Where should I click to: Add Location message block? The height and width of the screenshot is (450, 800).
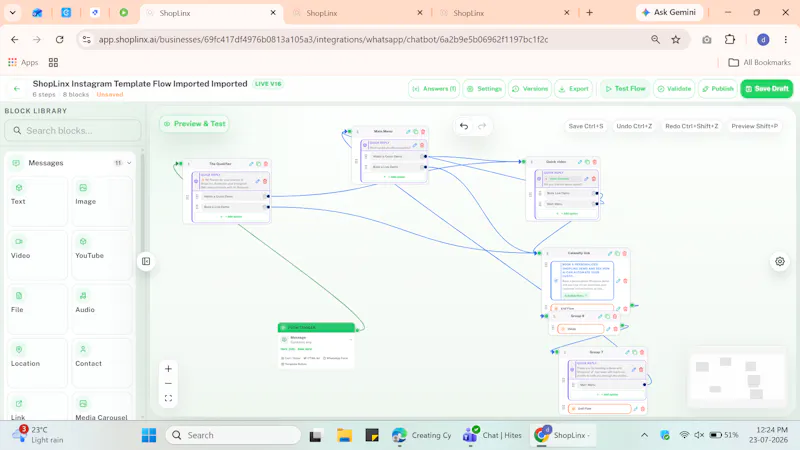[x=37, y=364]
